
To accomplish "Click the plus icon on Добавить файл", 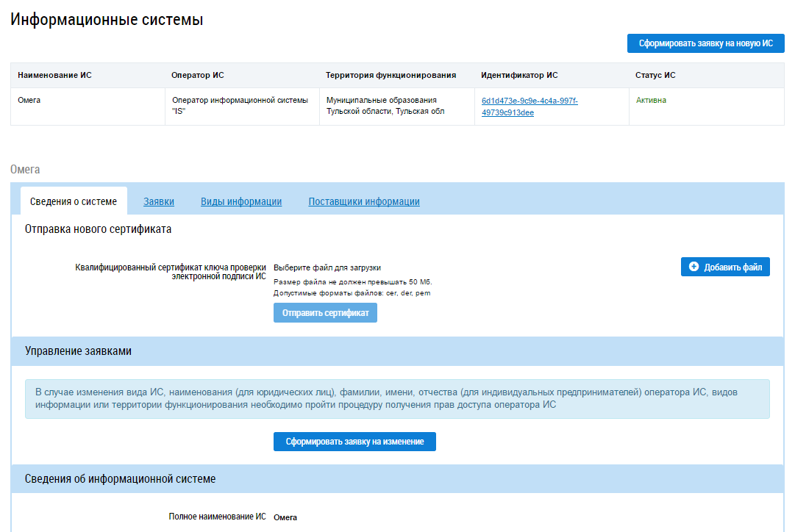I will pos(694,267).
